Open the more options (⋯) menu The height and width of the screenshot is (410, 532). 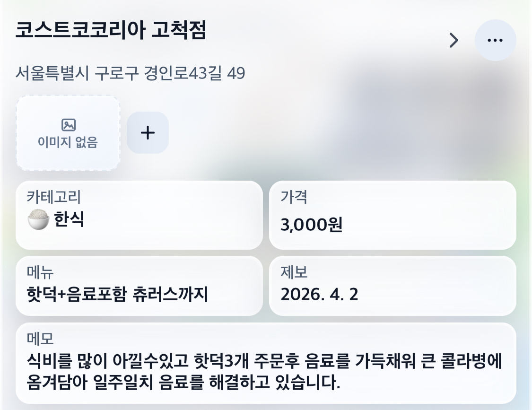[495, 40]
